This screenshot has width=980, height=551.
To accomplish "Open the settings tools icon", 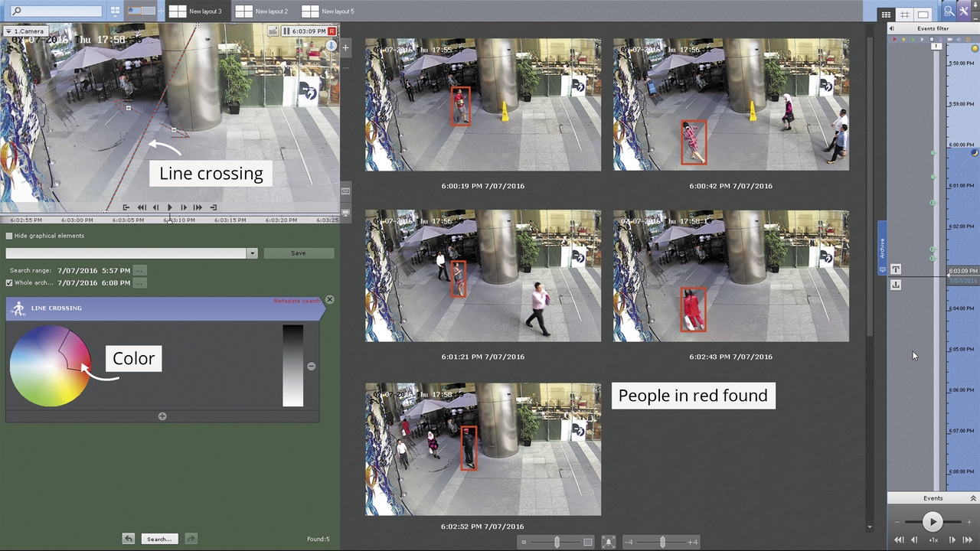I will tap(964, 11).
